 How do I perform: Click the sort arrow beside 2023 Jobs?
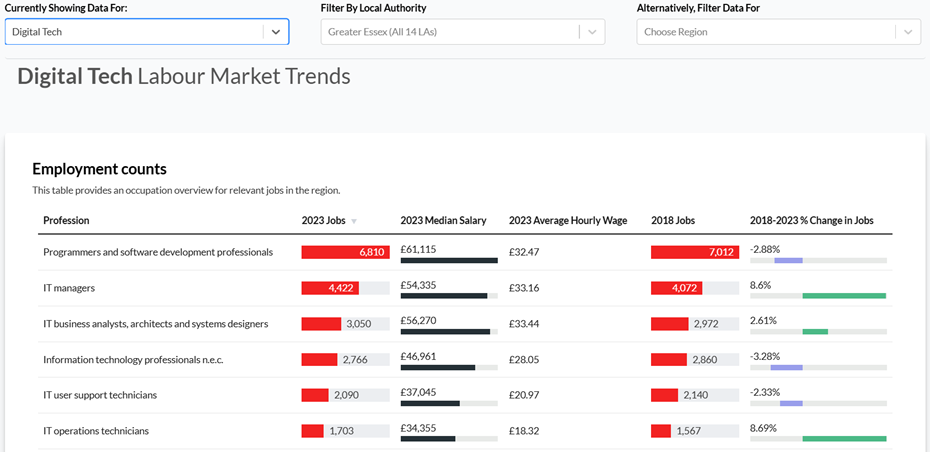[x=354, y=221]
